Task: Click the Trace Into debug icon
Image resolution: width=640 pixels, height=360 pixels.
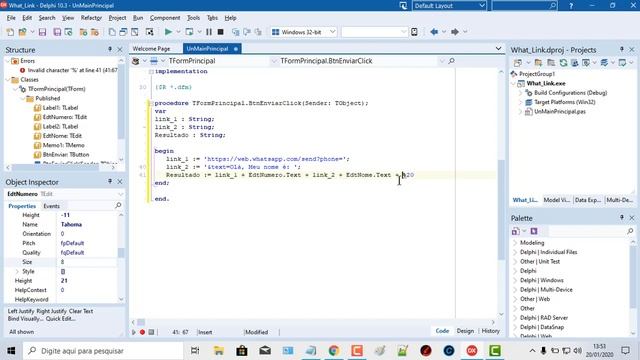Action: click(x=236, y=31)
